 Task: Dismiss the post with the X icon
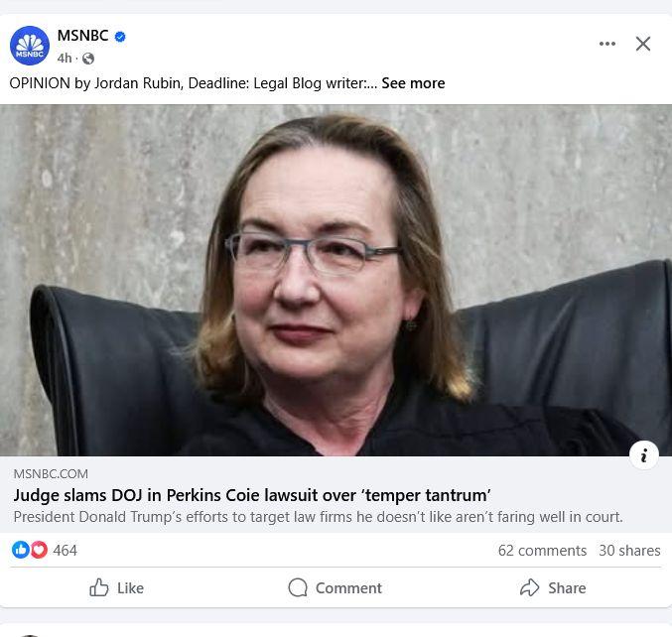pos(643,44)
